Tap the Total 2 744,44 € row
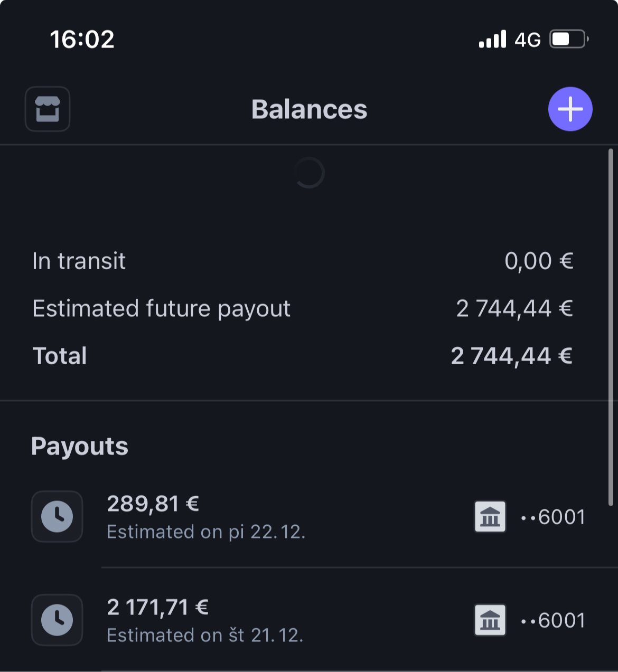 click(303, 356)
